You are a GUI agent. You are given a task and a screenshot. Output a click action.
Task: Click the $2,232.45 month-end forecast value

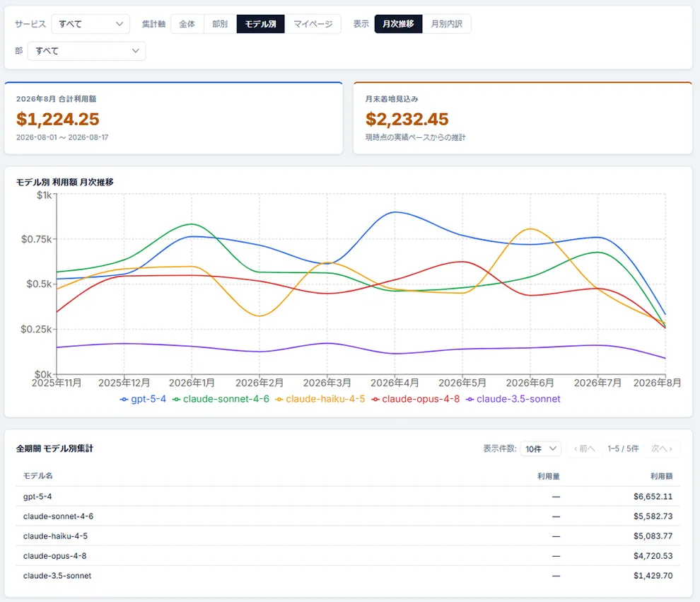(407, 120)
